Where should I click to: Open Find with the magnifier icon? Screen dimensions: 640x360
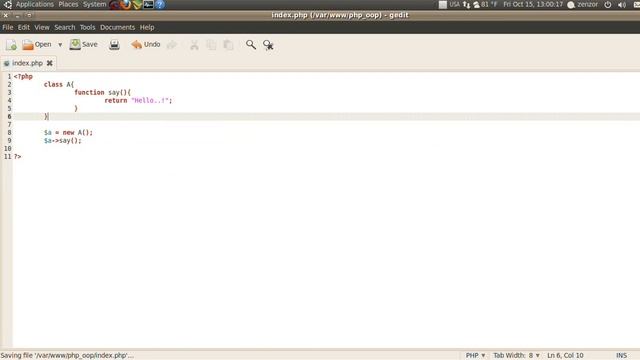click(251, 44)
